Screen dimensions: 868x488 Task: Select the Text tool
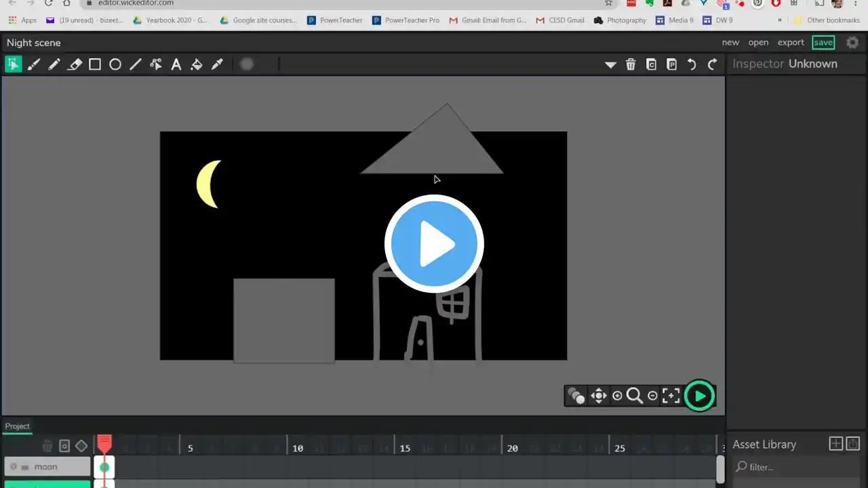(176, 64)
